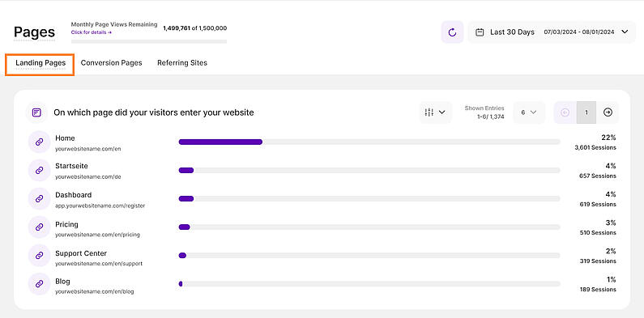Click the yourwebsitename.com/de URL
The height and width of the screenshot is (318, 644).
(x=88, y=177)
